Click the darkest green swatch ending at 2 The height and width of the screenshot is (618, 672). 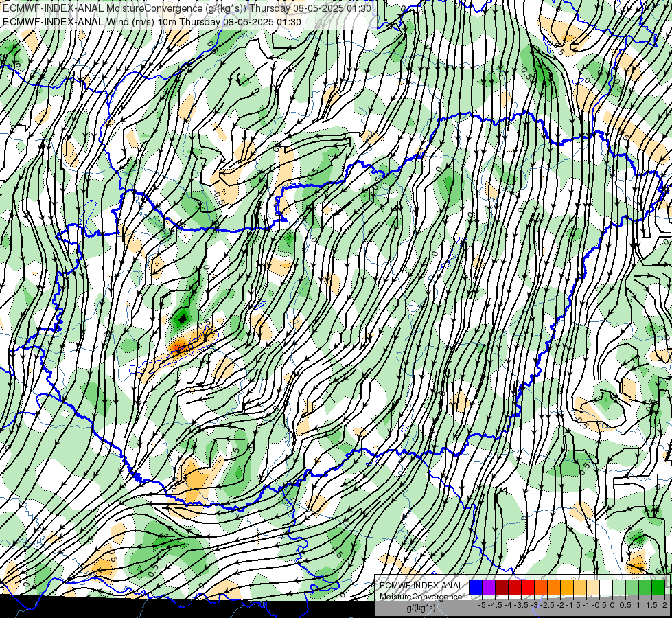[658, 588]
